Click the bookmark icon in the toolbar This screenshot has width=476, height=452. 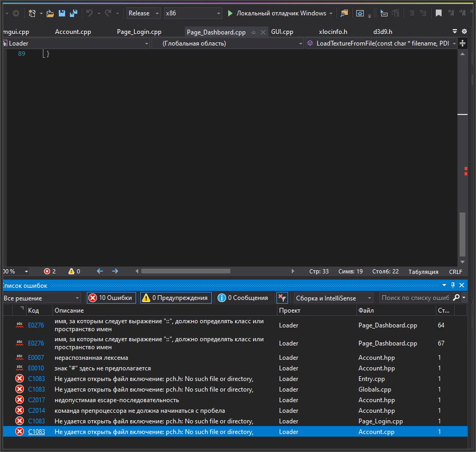coord(438,13)
